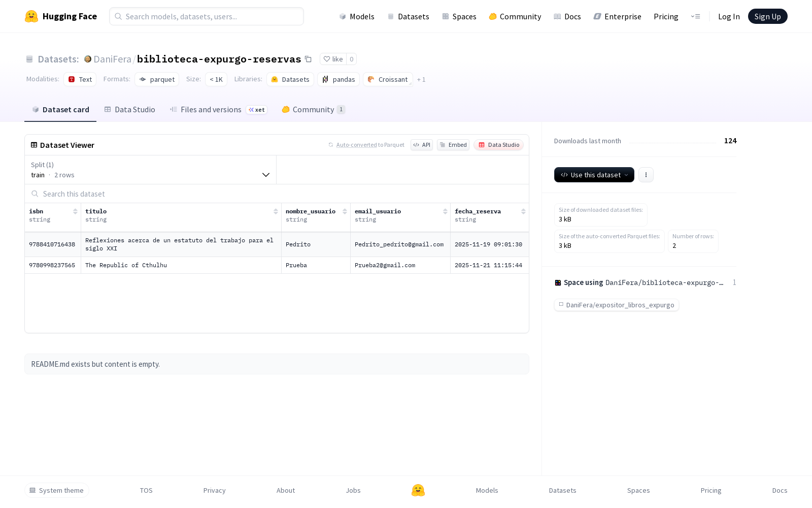812x508 pixels.
Task: Click the like count 0
Action: (352, 59)
